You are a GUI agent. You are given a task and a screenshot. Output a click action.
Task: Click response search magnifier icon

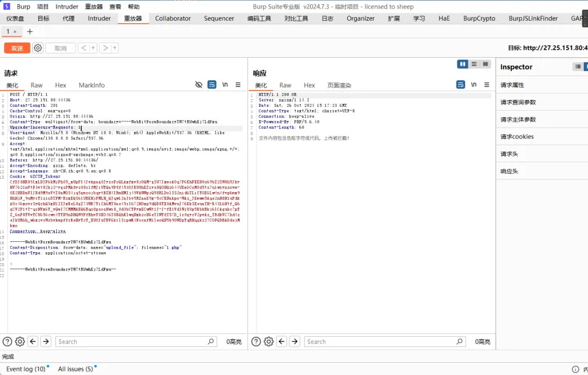coord(459,341)
